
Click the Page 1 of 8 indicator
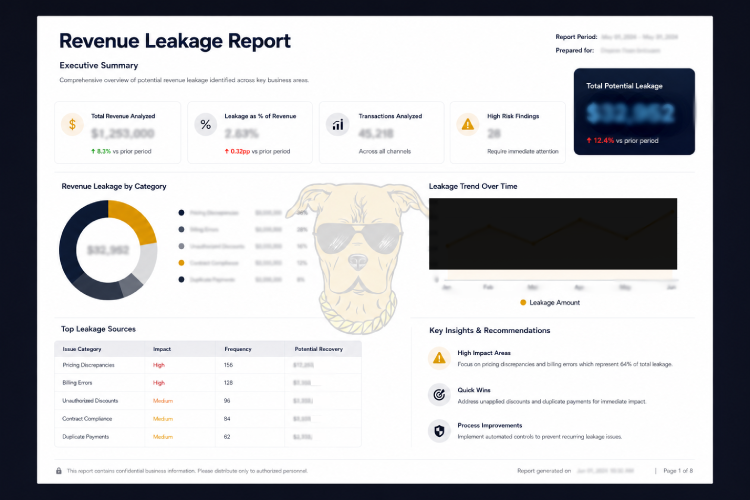[x=678, y=471]
